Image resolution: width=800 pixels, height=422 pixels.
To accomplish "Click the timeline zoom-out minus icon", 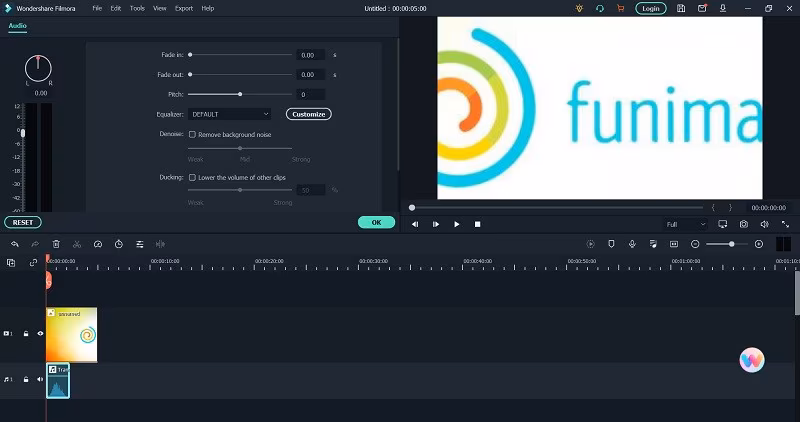I will [695, 244].
